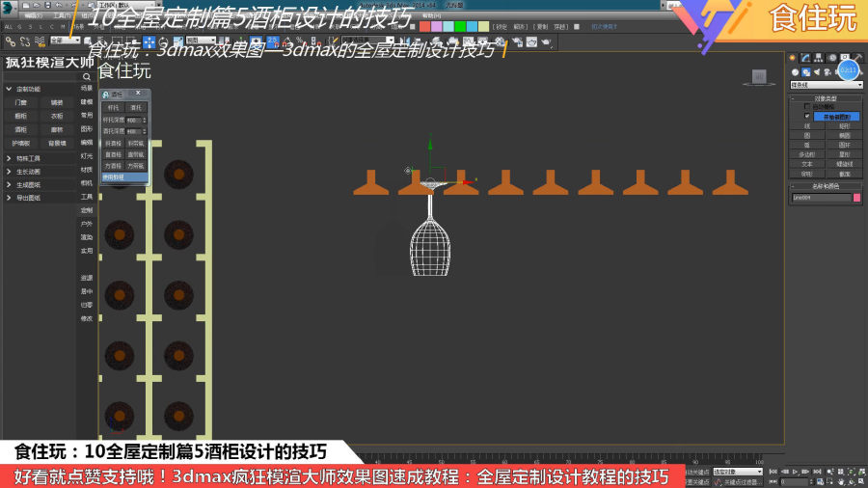
Task: Click the ViewCube in the viewport
Action: (x=759, y=77)
